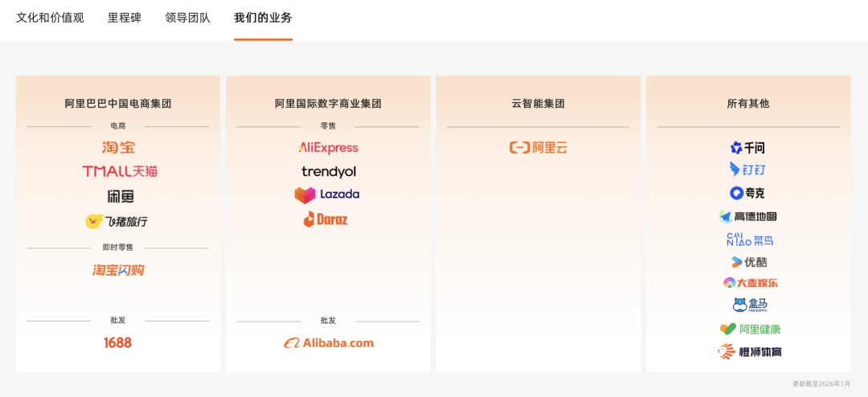Open the Daraz logo
Viewport: 868px width, 397px height.
click(x=325, y=219)
